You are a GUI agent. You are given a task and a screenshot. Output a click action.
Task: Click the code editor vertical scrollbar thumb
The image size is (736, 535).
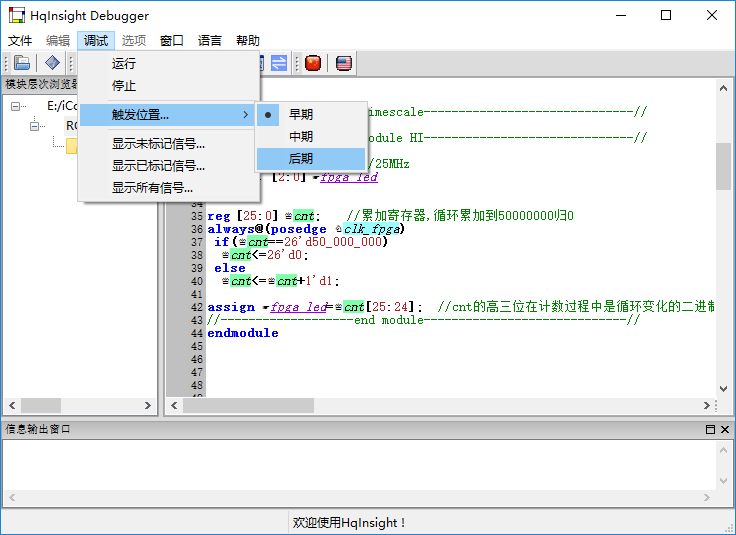point(723,166)
